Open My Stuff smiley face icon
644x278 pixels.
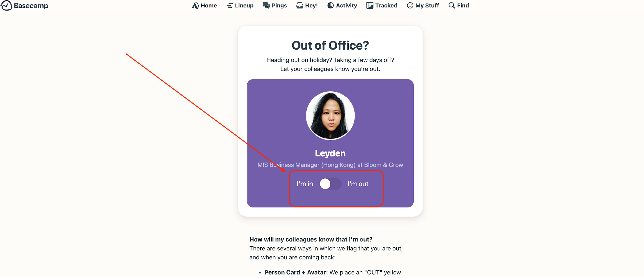pyautogui.click(x=410, y=5)
